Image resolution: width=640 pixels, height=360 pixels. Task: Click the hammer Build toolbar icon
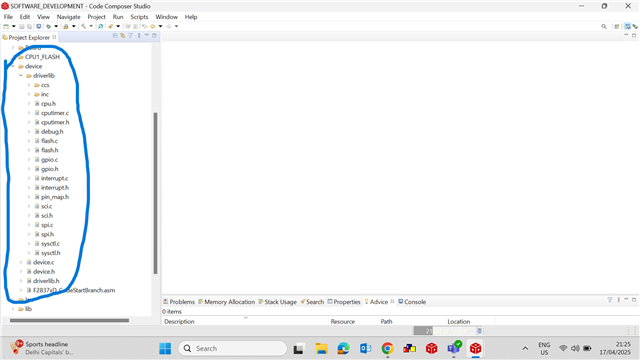click(83, 26)
